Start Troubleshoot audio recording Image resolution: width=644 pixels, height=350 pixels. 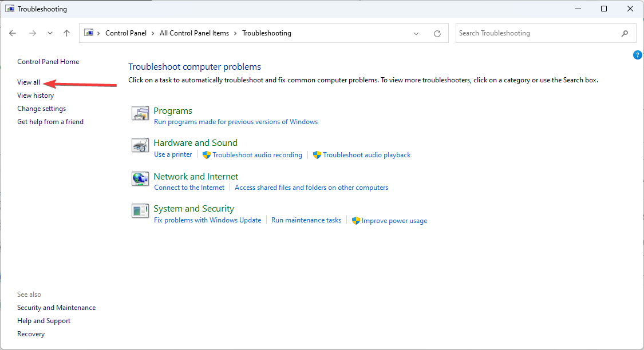[257, 155]
